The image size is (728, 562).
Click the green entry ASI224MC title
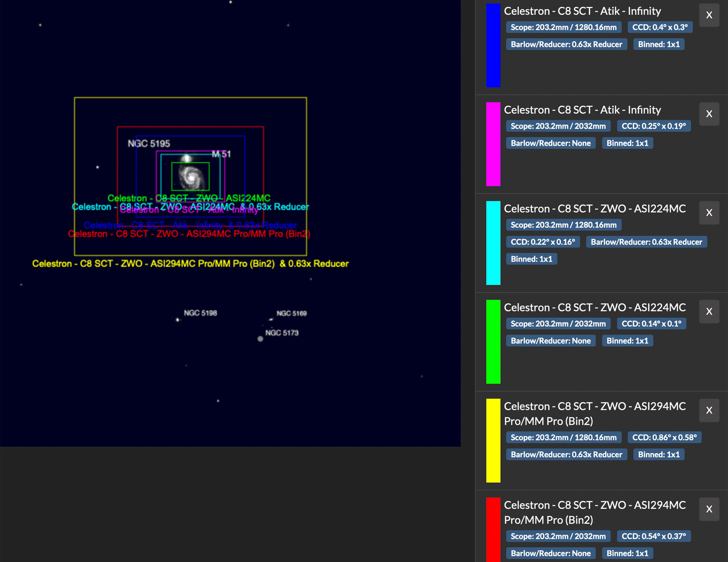click(595, 308)
